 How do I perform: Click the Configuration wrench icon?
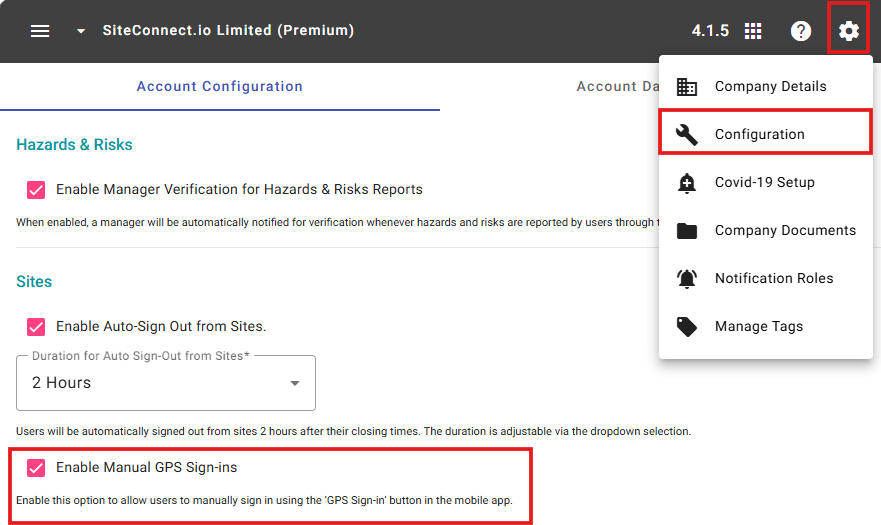[x=687, y=135]
